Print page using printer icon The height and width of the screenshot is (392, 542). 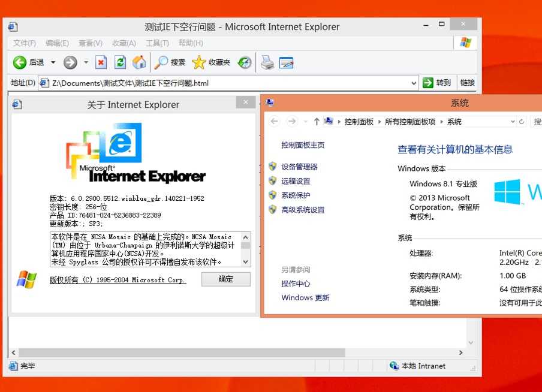(267, 62)
